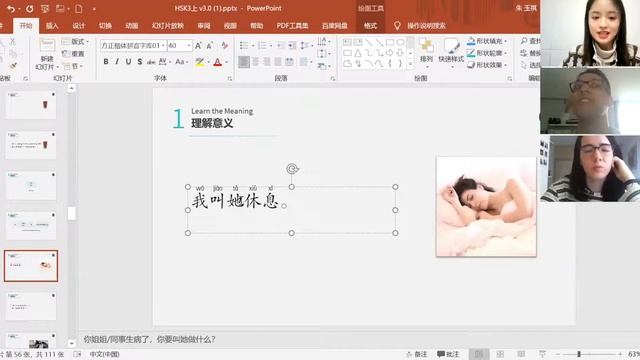
Task: Reset slide (重置) button
Action: click(x=73, y=53)
